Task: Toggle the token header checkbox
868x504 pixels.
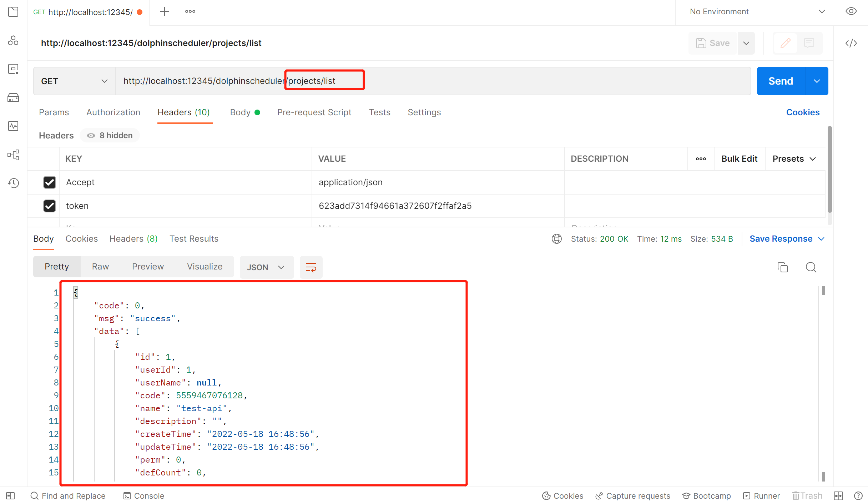Action: (x=49, y=205)
